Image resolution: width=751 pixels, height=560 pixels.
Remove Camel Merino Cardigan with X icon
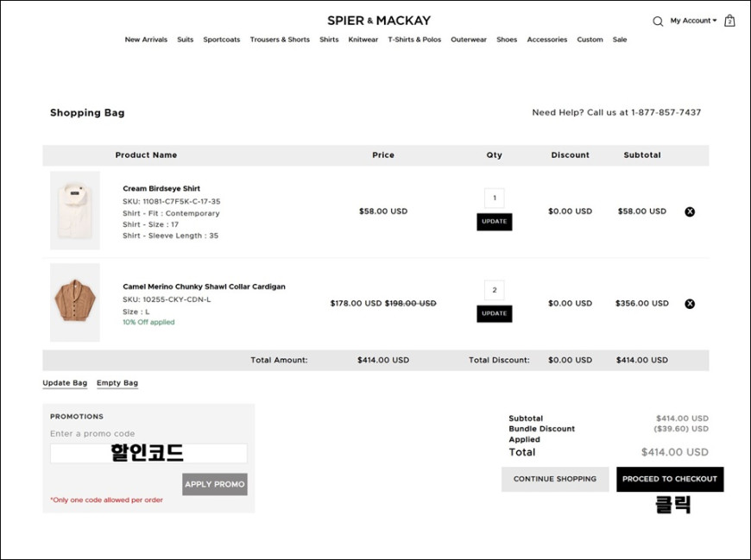[689, 304]
